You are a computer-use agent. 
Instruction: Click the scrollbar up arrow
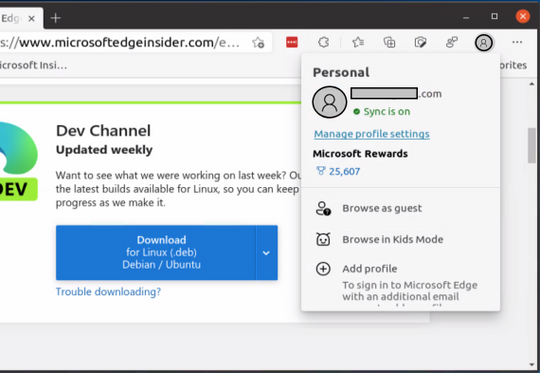532,84
